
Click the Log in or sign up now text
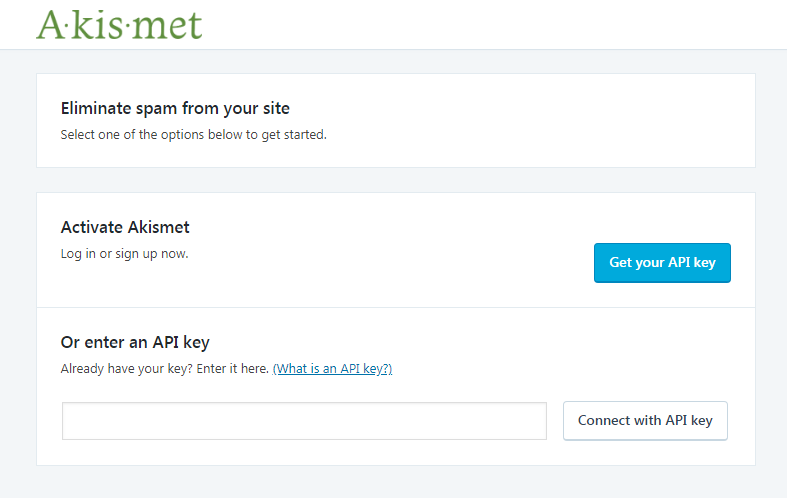(124, 254)
